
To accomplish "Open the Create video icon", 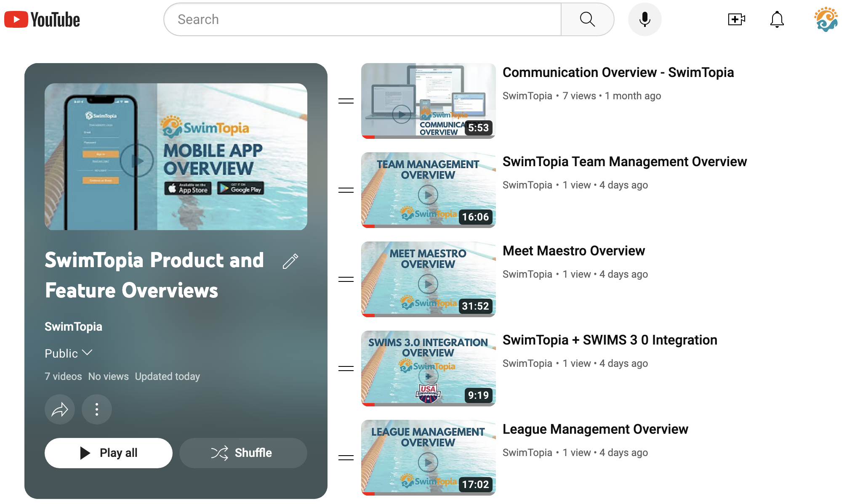I will pyautogui.click(x=736, y=19).
